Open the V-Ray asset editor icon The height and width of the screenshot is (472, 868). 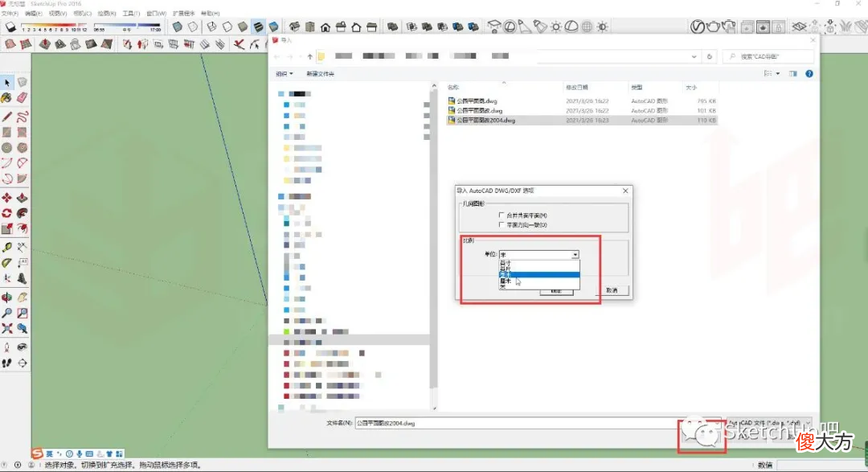pos(698,27)
